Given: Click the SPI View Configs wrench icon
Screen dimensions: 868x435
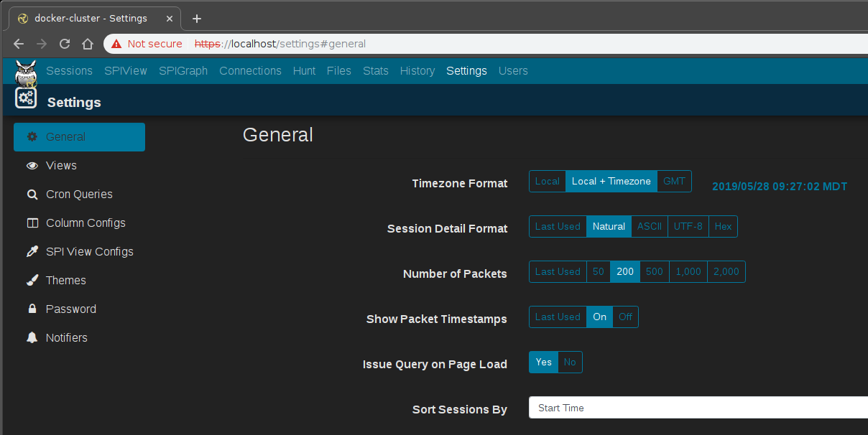Looking at the screenshot, I should pos(32,251).
